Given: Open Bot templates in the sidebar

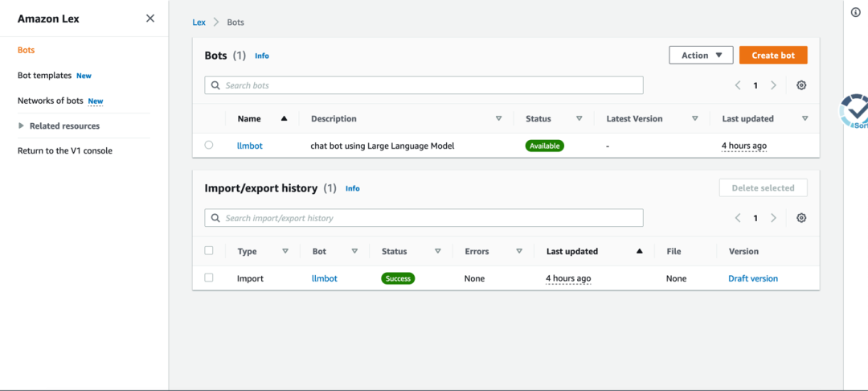Looking at the screenshot, I should [x=45, y=76].
